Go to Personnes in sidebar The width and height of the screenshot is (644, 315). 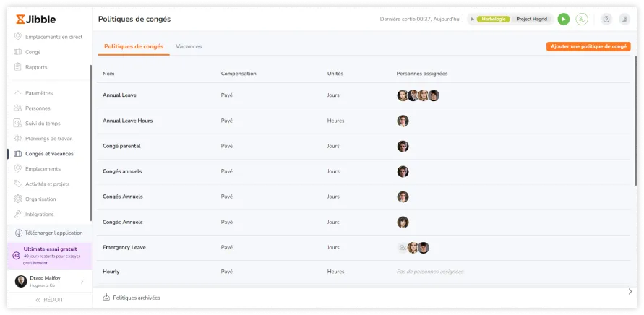click(38, 108)
